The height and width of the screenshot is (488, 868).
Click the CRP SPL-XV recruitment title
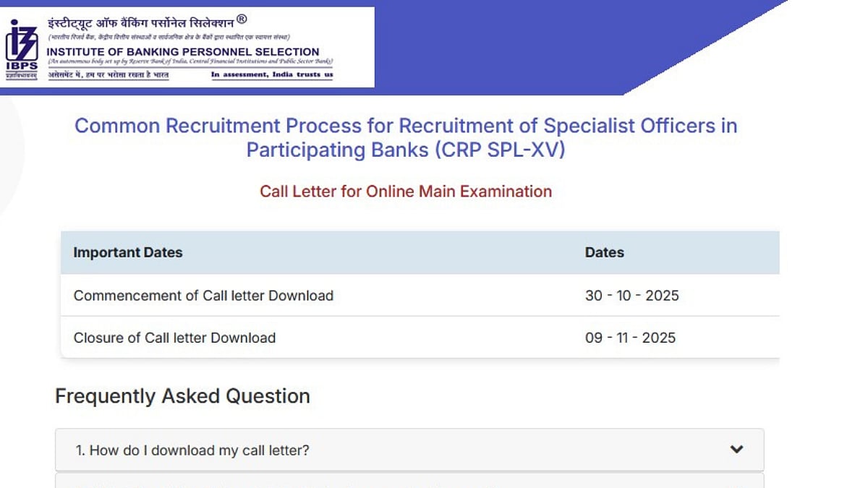tap(407, 137)
